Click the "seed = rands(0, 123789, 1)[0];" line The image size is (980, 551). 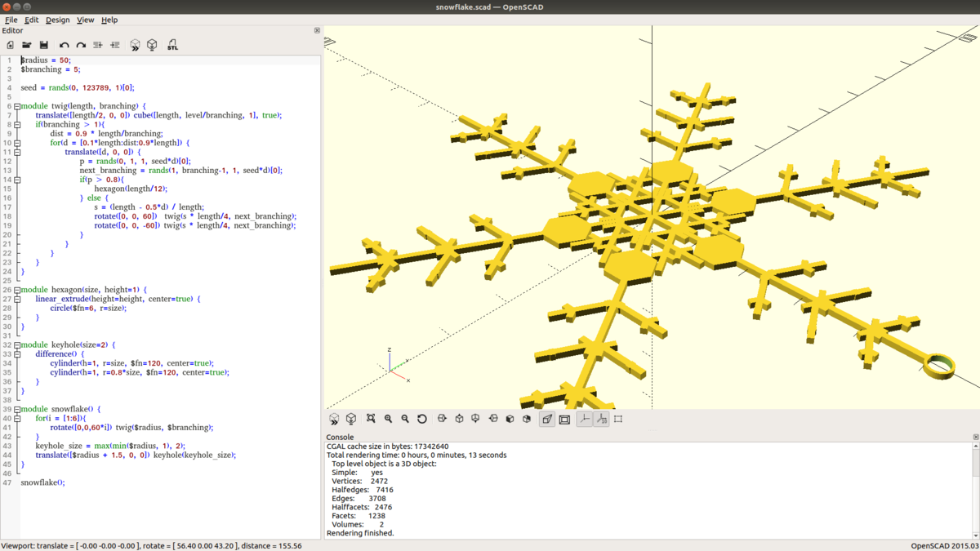click(x=78, y=87)
